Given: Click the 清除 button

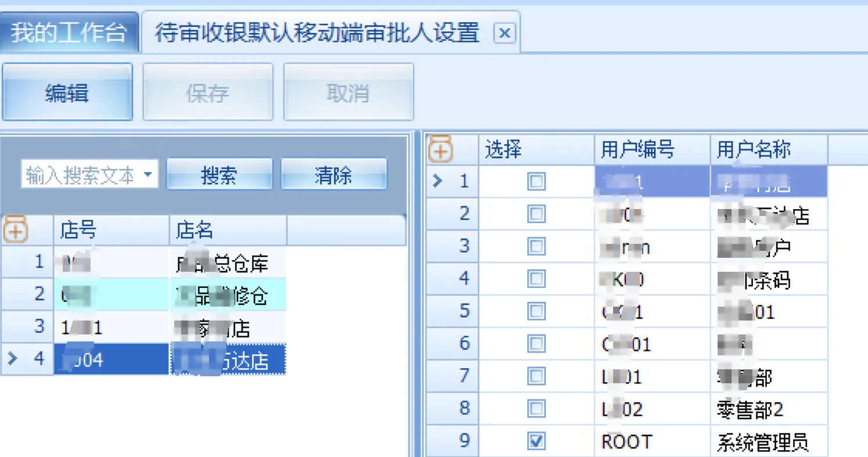Looking at the screenshot, I should click(x=333, y=175).
